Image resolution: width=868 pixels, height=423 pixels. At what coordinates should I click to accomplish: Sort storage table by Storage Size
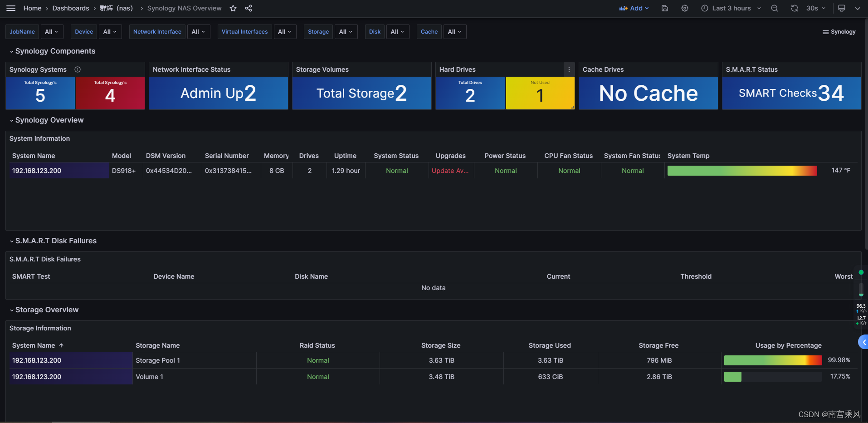pyautogui.click(x=441, y=345)
